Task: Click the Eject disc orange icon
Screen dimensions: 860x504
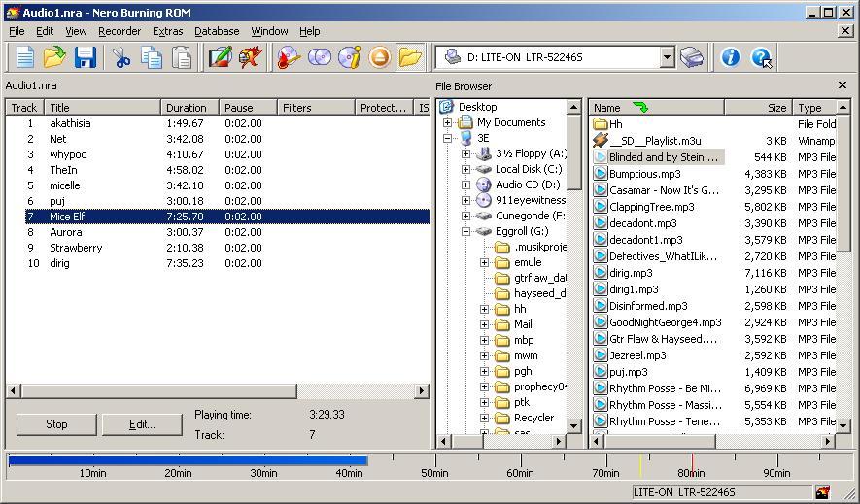Action: (380, 57)
